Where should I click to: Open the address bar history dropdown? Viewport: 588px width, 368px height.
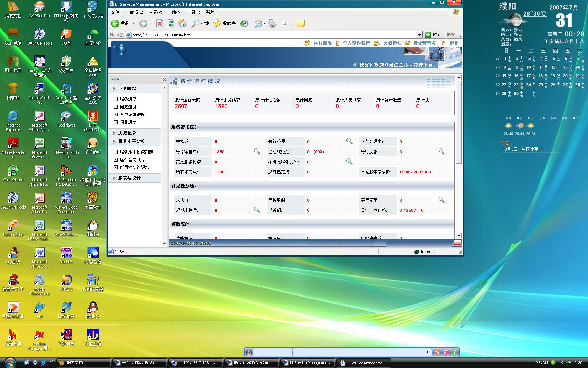point(419,35)
